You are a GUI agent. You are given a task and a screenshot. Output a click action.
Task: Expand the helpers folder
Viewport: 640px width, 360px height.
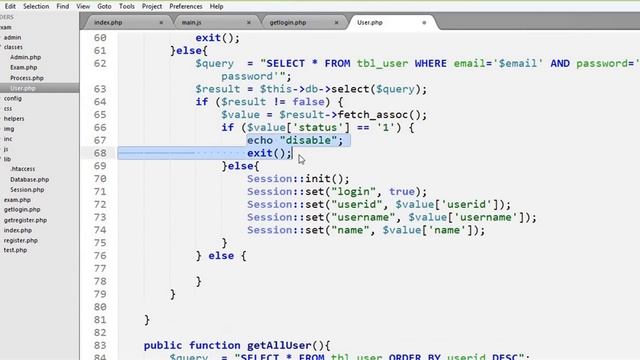pos(14,119)
